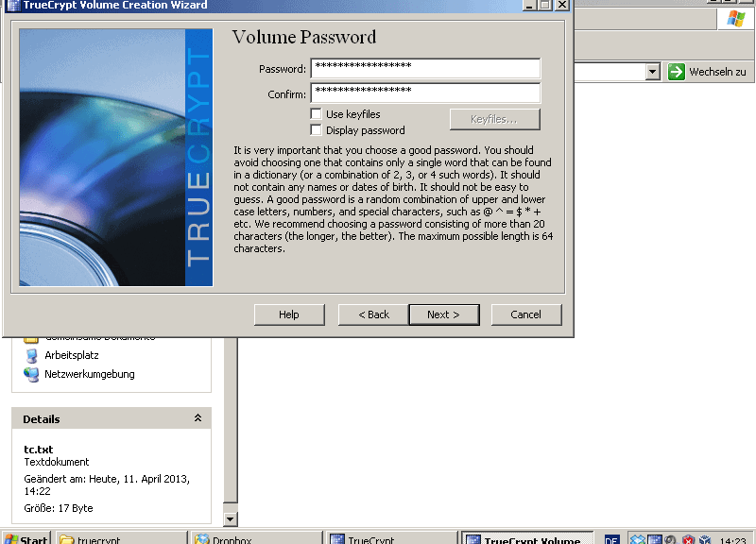The height and width of the screenshot is (544, 756).
Task: Click the Größe: 17 Byte text
Action: tap(59, 508)
